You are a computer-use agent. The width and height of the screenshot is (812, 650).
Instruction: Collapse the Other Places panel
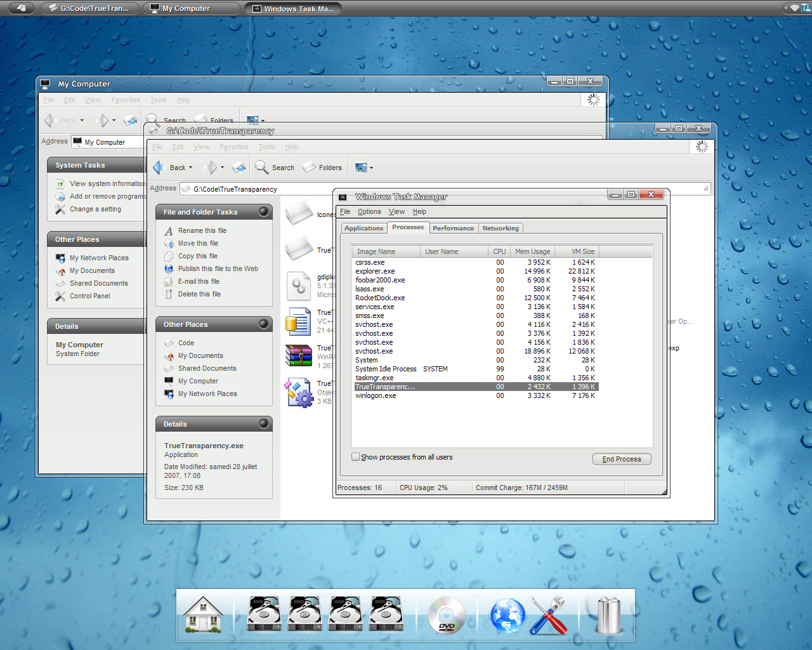[x=264, y=324]
